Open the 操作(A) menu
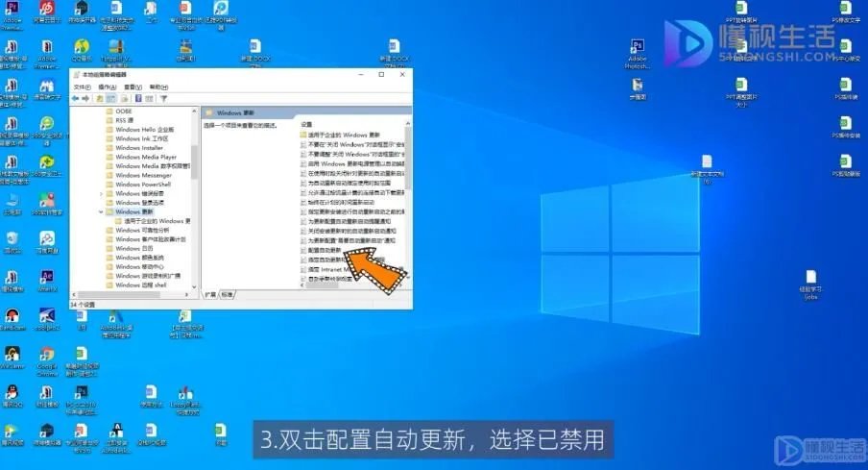 point(108,87)
